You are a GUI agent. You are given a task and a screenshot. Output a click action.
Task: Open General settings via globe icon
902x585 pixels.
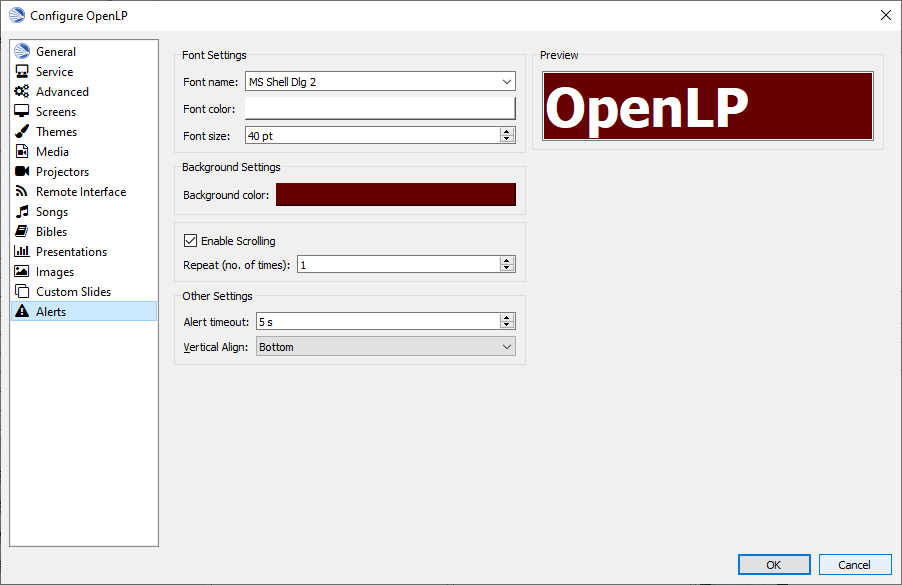(x=22, y=51)
